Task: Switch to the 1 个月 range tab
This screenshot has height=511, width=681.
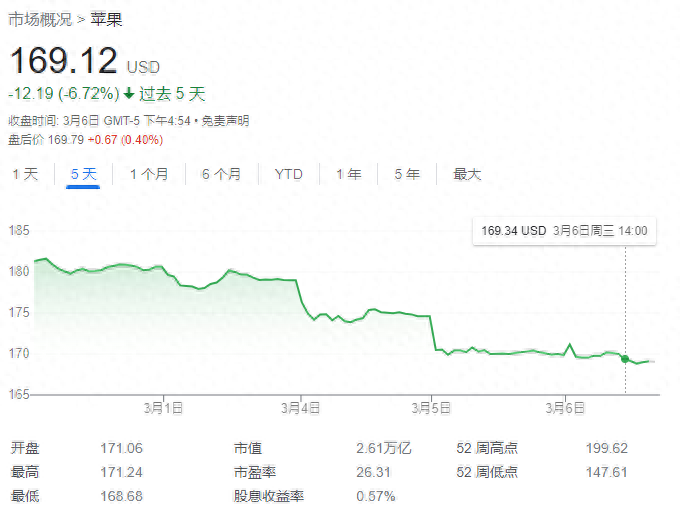Action: 149,174
